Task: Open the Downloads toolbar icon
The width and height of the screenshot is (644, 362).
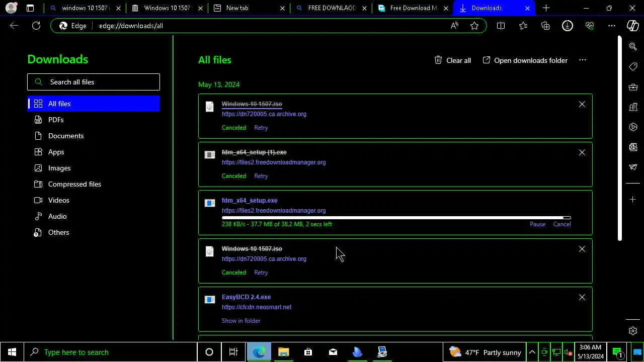Action: (x=568, y=26)
